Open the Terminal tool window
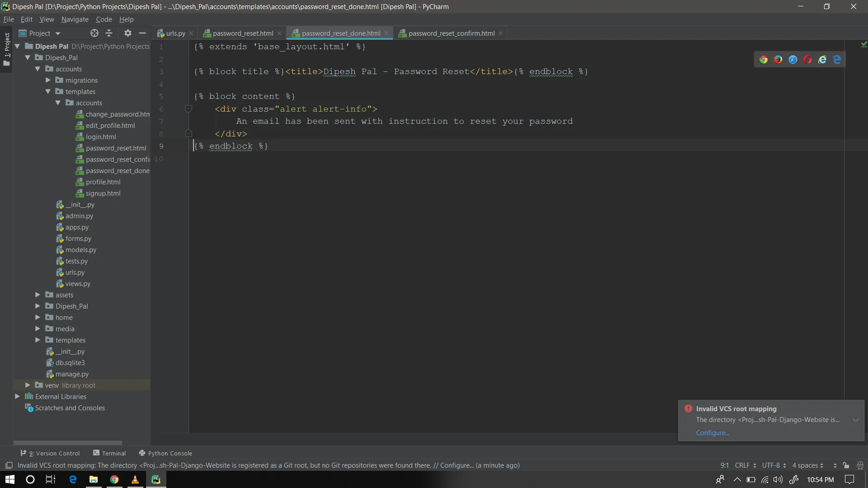The image size is (868, 488). tap(109, 453)
